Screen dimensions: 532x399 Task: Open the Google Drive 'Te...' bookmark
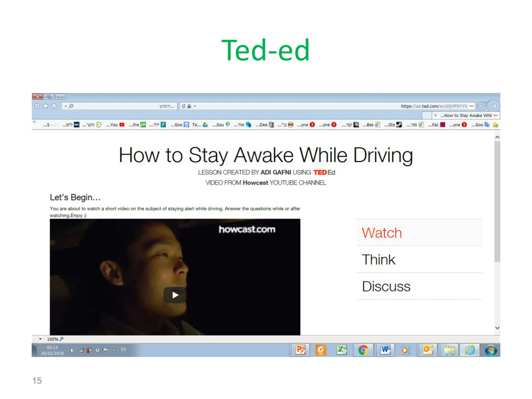(x=200, y=124)
